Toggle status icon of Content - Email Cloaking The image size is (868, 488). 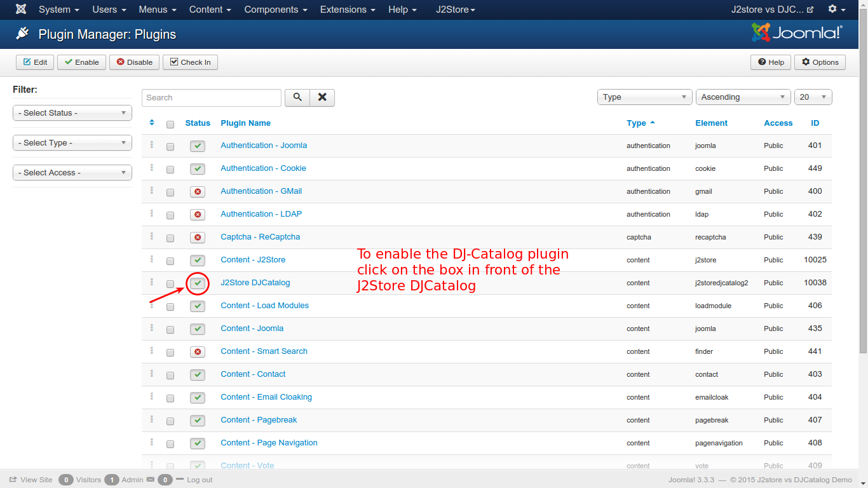coord(198,398)
